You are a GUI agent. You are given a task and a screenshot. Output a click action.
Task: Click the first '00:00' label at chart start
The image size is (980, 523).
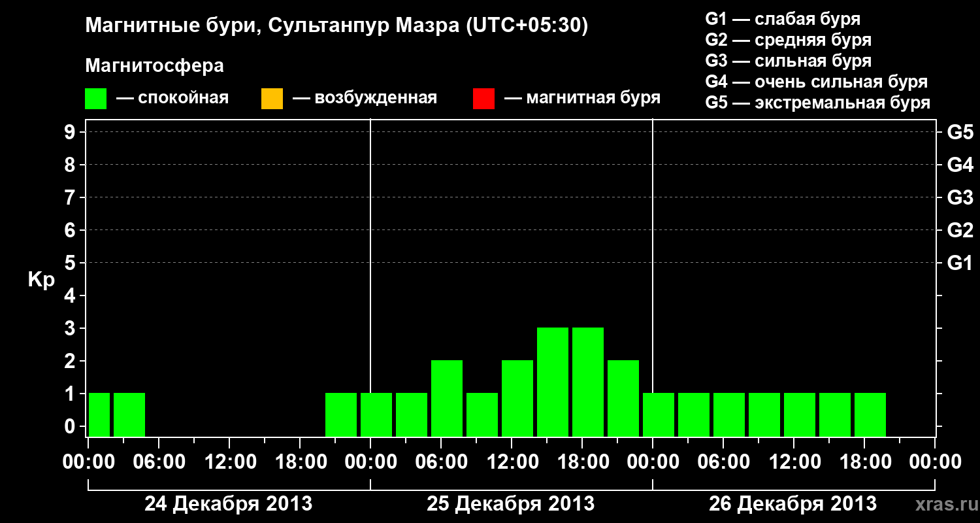(x=88, y=462)
